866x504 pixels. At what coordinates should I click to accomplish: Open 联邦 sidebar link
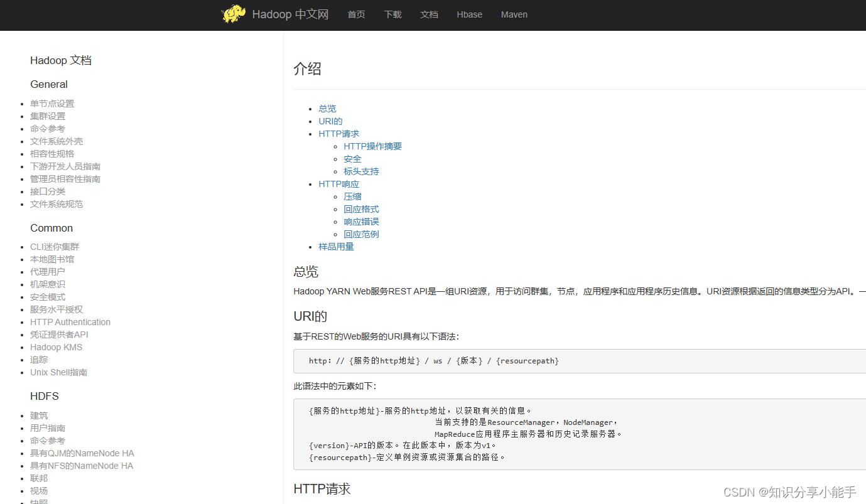pyautogui.click(x=39, y=478)
